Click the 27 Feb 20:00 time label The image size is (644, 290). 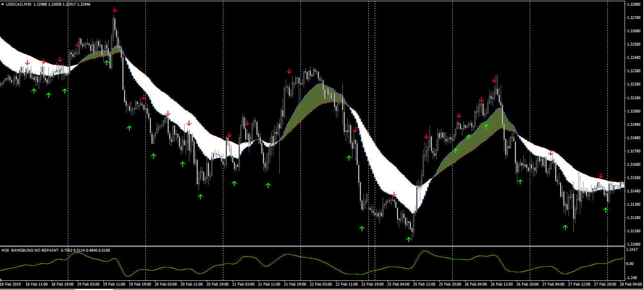point(605,284)
